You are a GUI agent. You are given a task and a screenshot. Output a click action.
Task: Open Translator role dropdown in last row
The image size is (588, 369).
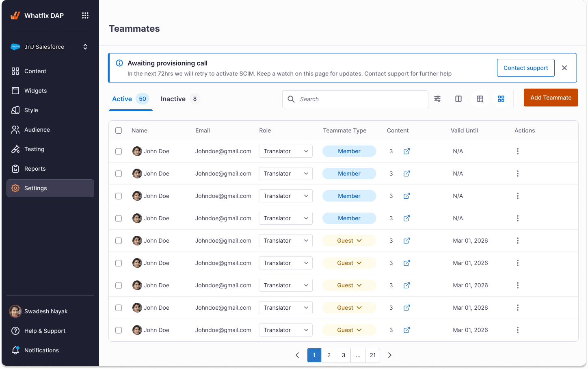pyautogui.click(x=286, y=330)
